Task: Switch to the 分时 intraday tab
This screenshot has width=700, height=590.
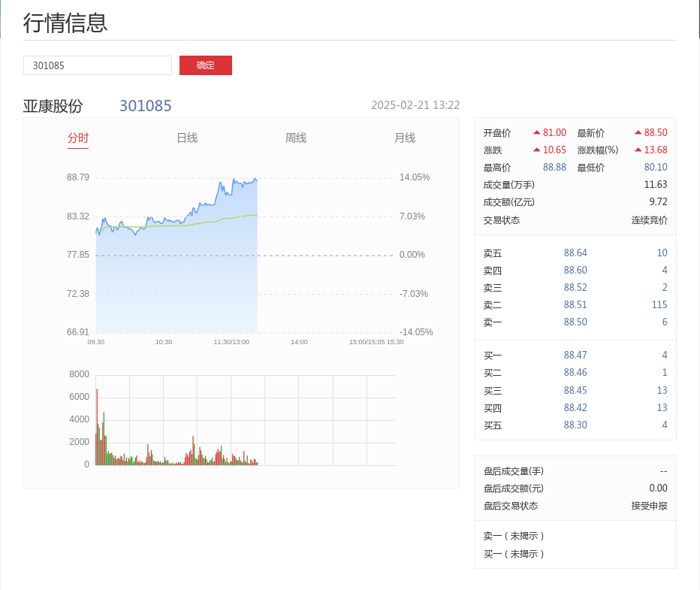Action: tap(78, 138)
